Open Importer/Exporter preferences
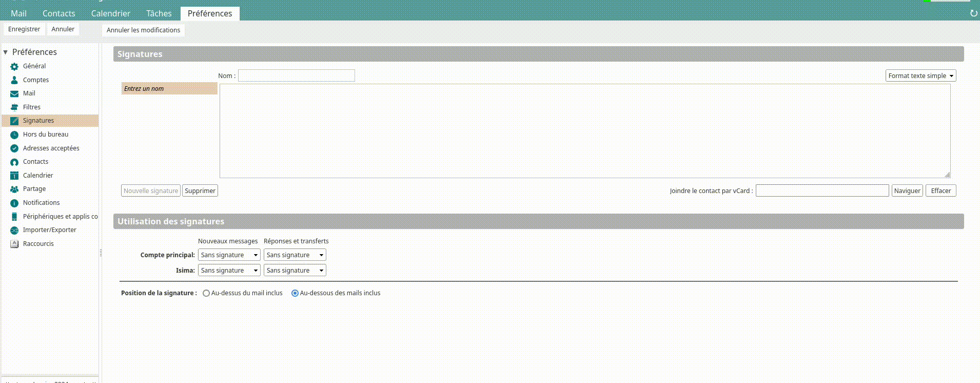 pos(50,230)
